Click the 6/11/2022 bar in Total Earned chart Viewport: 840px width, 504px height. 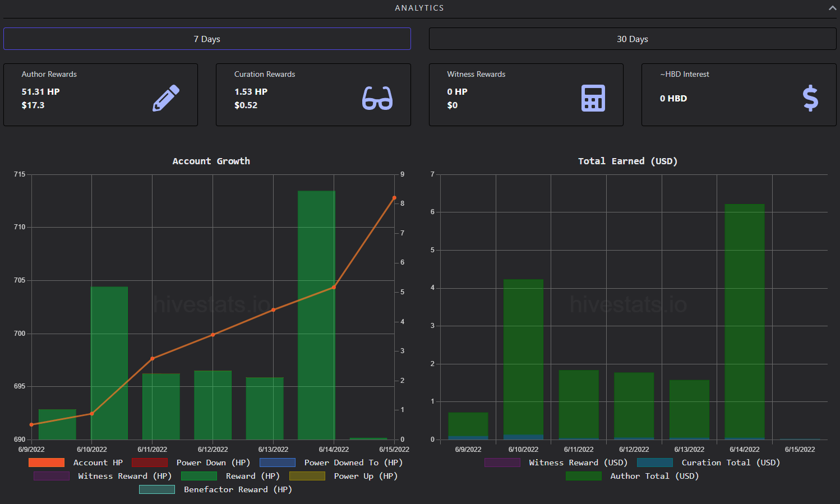point(579,405)
